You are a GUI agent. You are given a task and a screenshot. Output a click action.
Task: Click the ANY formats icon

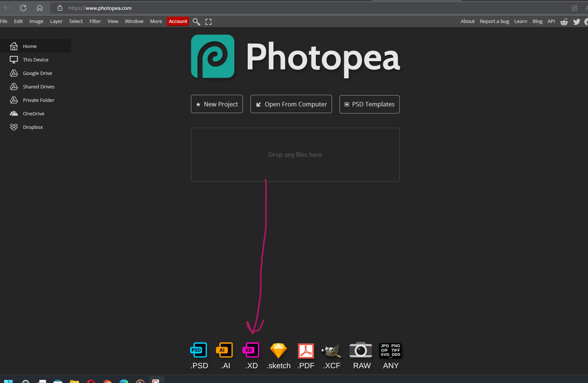[x=390, y=351]
